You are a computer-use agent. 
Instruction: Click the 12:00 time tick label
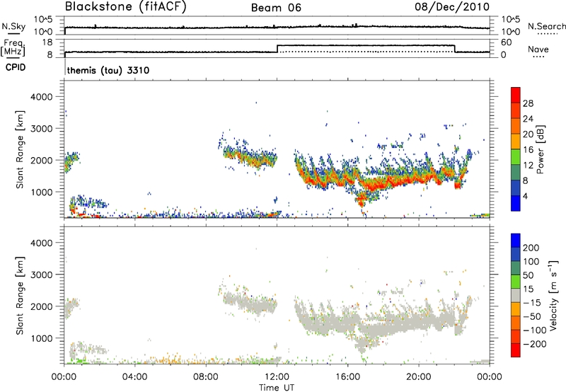pos(277,376)
